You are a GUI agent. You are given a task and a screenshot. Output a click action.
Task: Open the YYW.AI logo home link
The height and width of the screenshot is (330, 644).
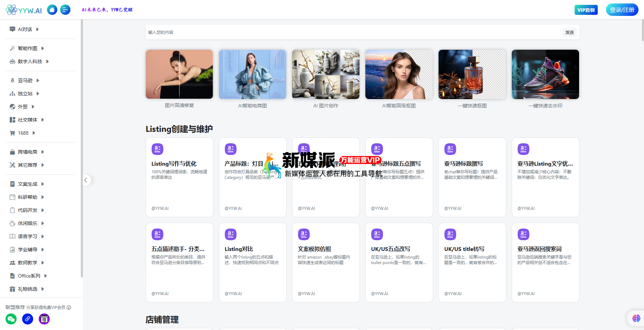[24, 10]
